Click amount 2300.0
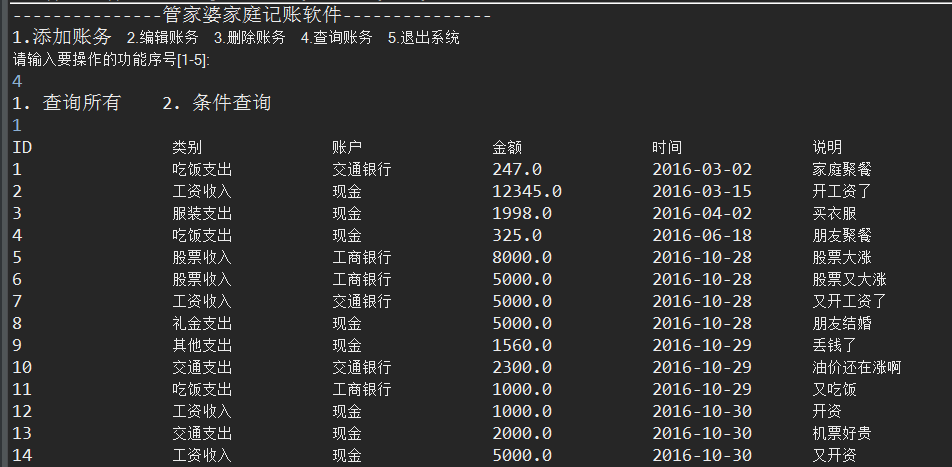The image size is (952, 467). click(522, 367)
